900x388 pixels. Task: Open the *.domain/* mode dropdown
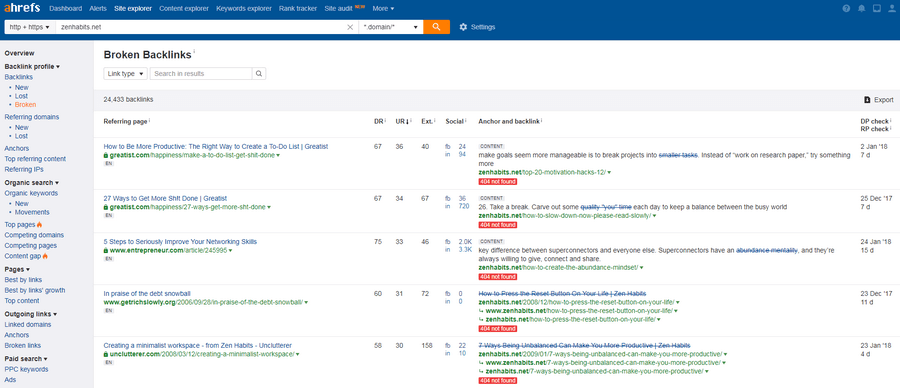(x=391, y=27)
